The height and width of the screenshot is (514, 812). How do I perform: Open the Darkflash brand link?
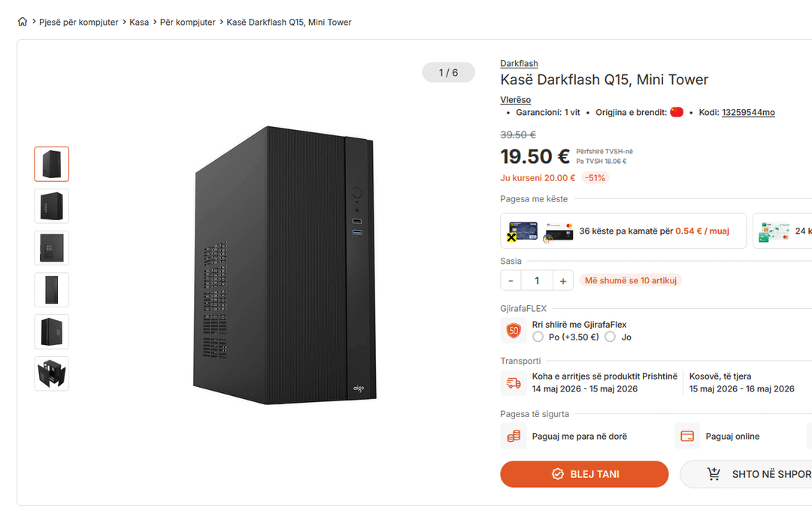[519, 64]
